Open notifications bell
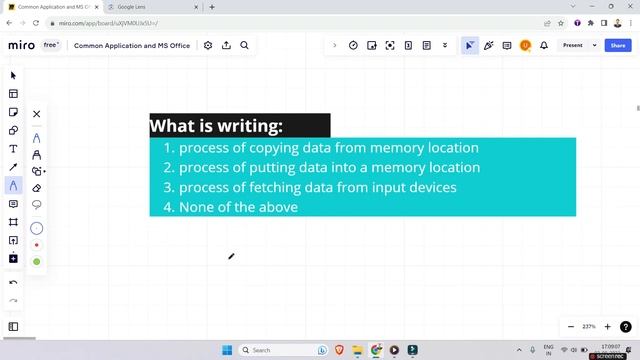This screenshot has height=360, width=640. tap(544, 45)
